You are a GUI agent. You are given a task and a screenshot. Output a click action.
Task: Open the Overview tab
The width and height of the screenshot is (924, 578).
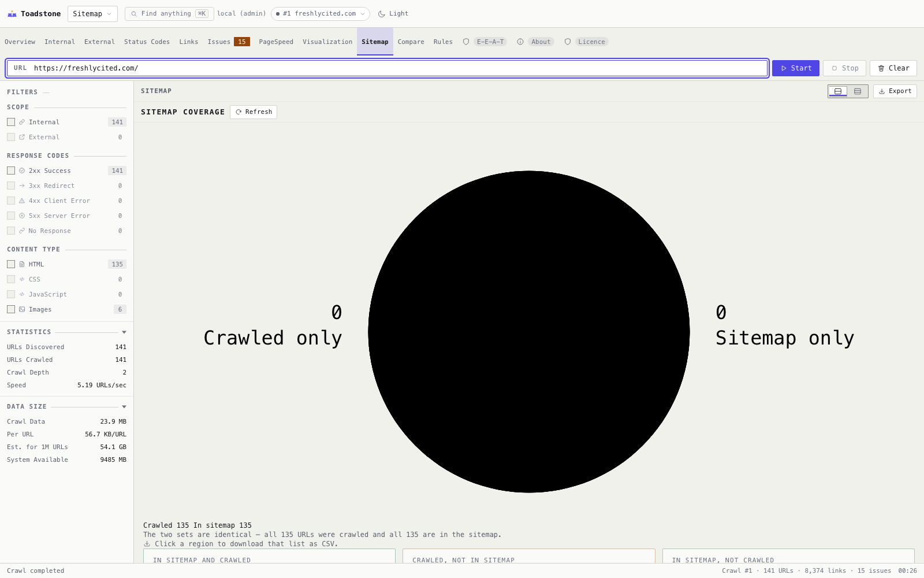coord(20,42)
